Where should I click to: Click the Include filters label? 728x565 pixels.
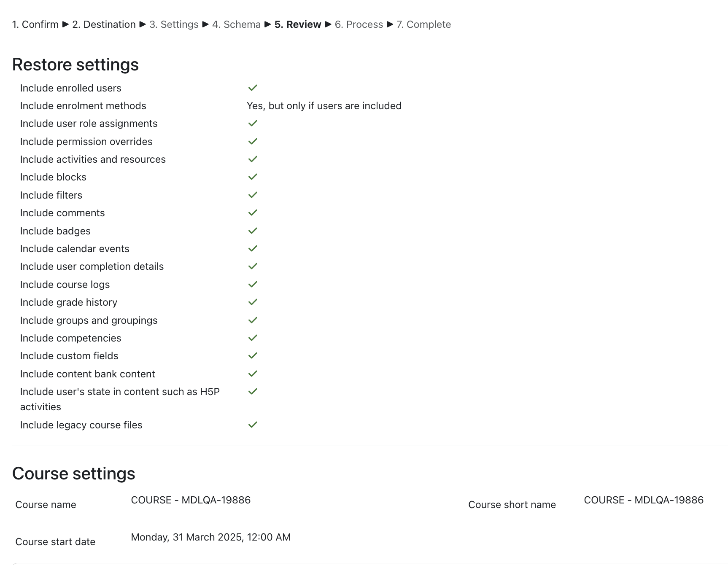click(51, 195)
